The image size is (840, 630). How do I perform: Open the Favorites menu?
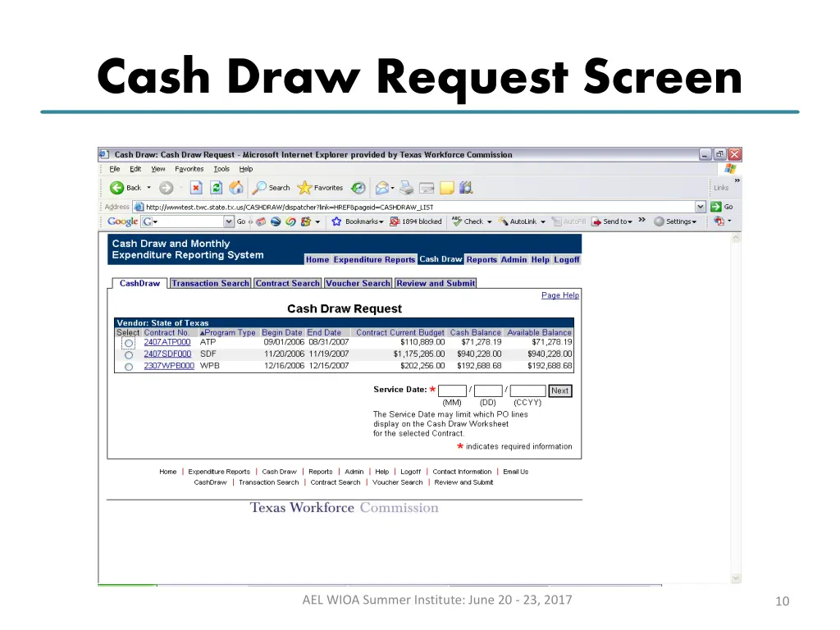click(x=189, y=169)
